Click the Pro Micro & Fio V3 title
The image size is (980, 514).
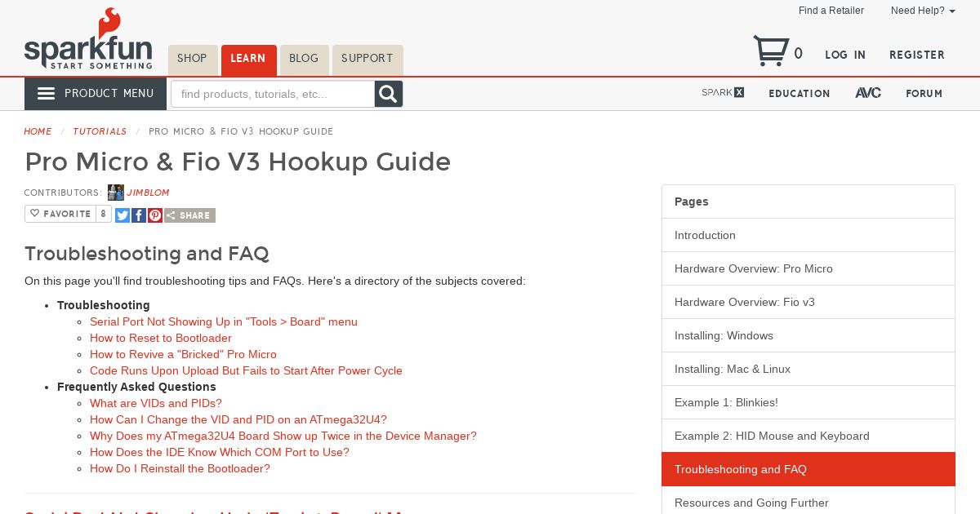[x=238, y=162]
